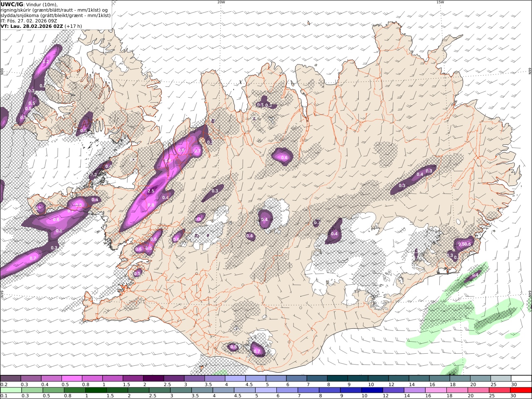532x399 pixels.
Task: Select magenta 0.8 swatch in top snow scale
Action: click(x=92, y=379)
